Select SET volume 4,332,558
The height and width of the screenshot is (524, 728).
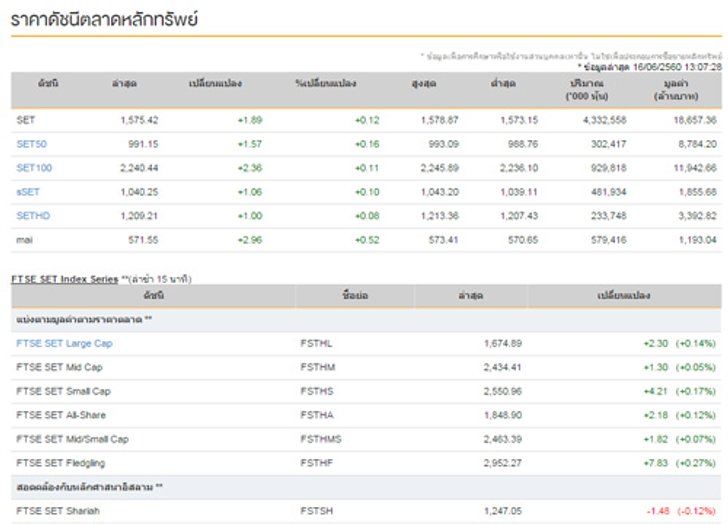(x=604, y=120)
